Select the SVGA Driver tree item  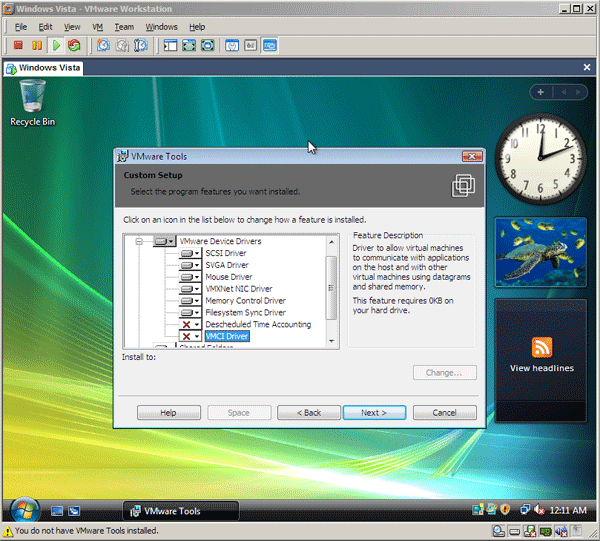tap(227, 265)
